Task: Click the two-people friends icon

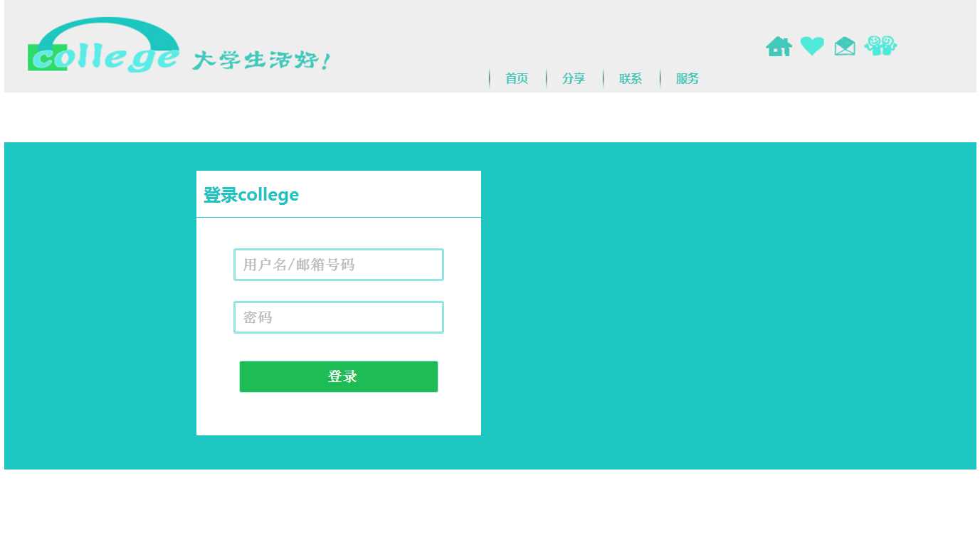Action: [x=880, y=46]
